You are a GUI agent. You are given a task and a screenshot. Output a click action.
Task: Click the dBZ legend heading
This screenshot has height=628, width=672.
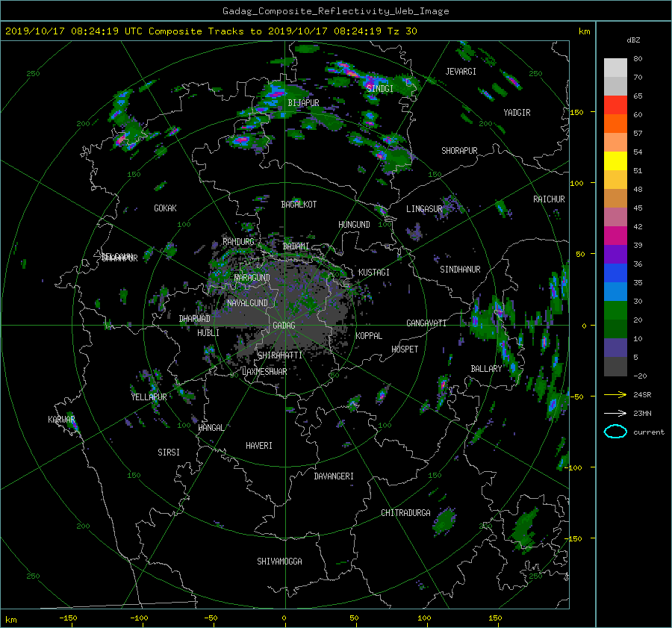[633, 40]
